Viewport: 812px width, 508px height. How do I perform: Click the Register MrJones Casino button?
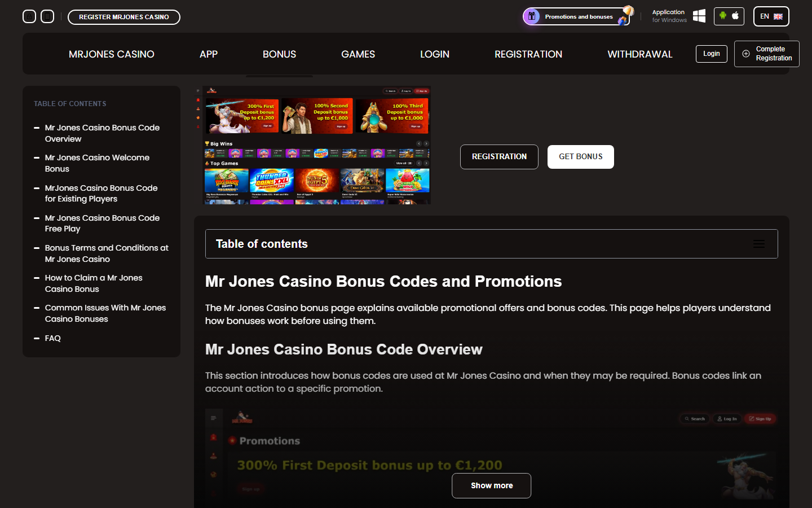coord(124,17)
